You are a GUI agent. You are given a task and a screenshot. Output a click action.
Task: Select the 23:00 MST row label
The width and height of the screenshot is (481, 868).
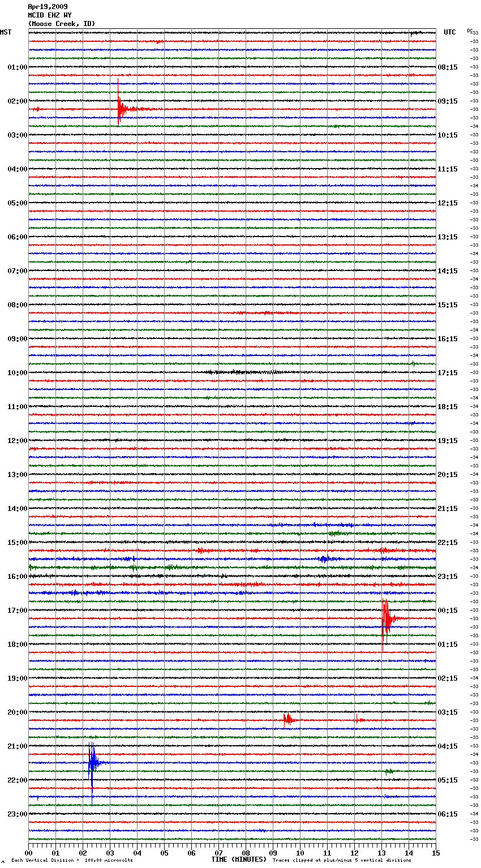tap(18, 814)
